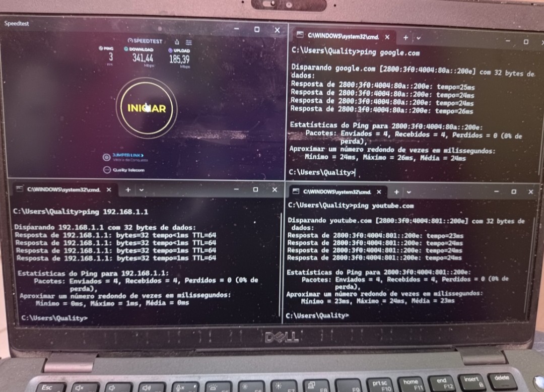Open profile dropdown in google.com ping terminal
544x392 pixels.
(x=419, y=38)
